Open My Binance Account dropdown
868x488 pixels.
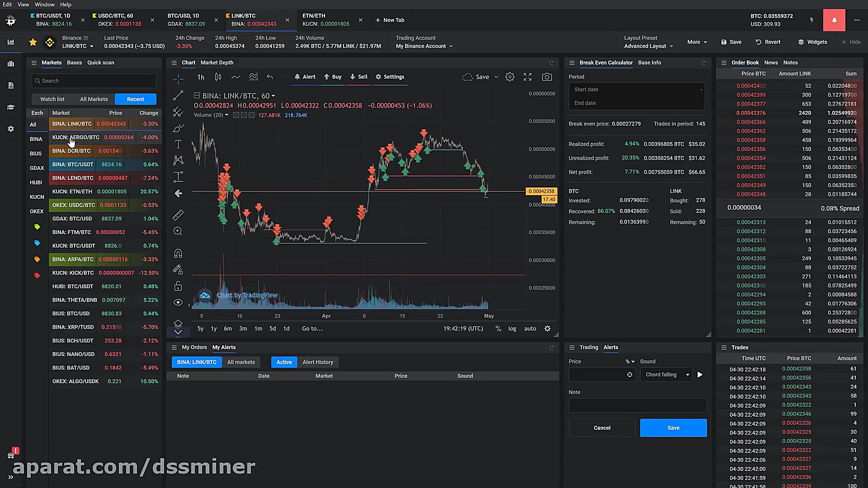424,46
